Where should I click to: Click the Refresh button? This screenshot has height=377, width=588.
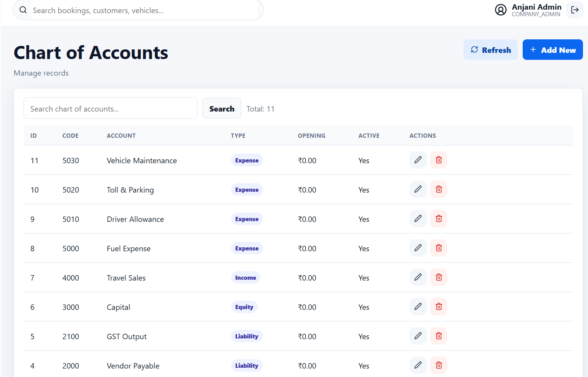491,50
